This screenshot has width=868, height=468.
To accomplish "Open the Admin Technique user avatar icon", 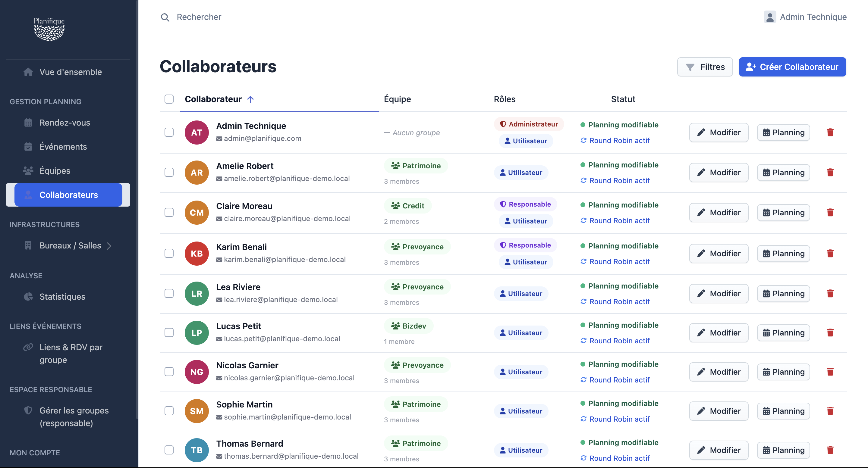I will [770, 17].
